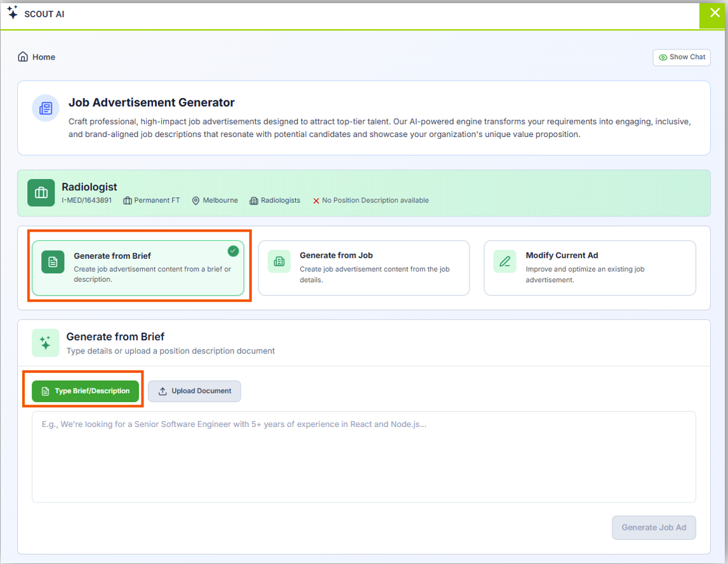This screenshot has width=728, height=564.
Task: Select the Modify Current Ad option card
Action: click(590, 268)
